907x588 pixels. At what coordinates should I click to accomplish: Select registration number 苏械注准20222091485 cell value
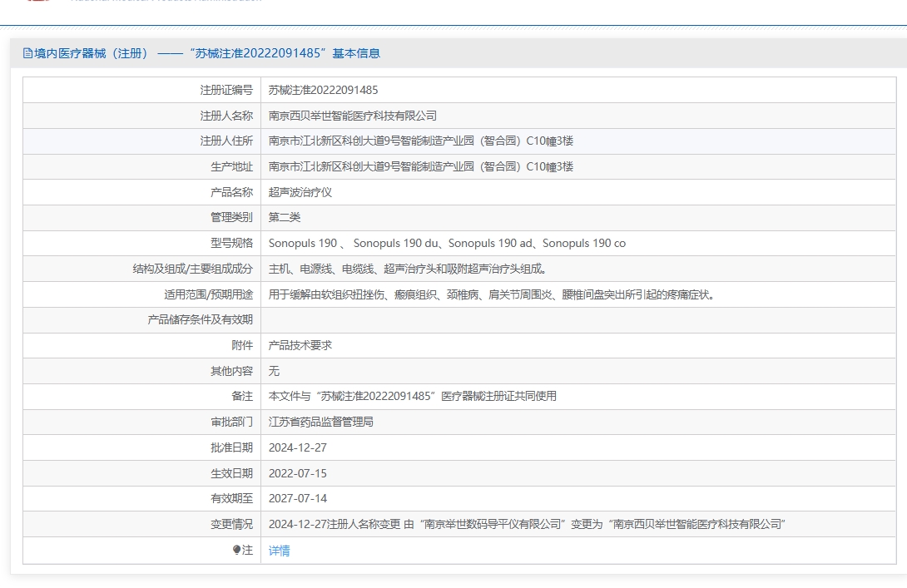click(323, 90)
